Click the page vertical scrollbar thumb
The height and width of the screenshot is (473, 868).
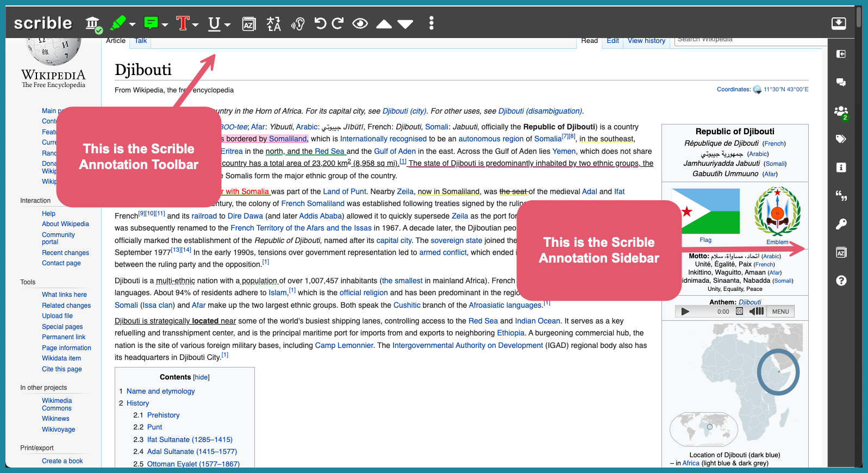pos(858,16)
